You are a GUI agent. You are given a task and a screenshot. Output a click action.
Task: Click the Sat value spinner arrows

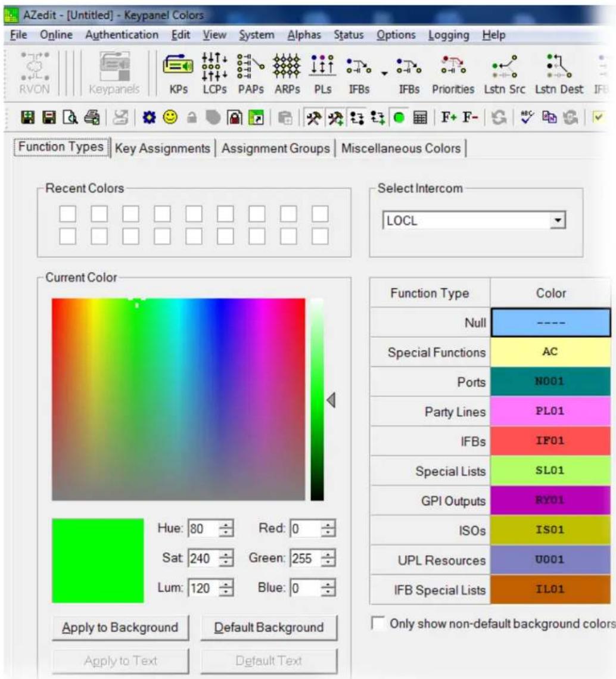pos(226,559)
